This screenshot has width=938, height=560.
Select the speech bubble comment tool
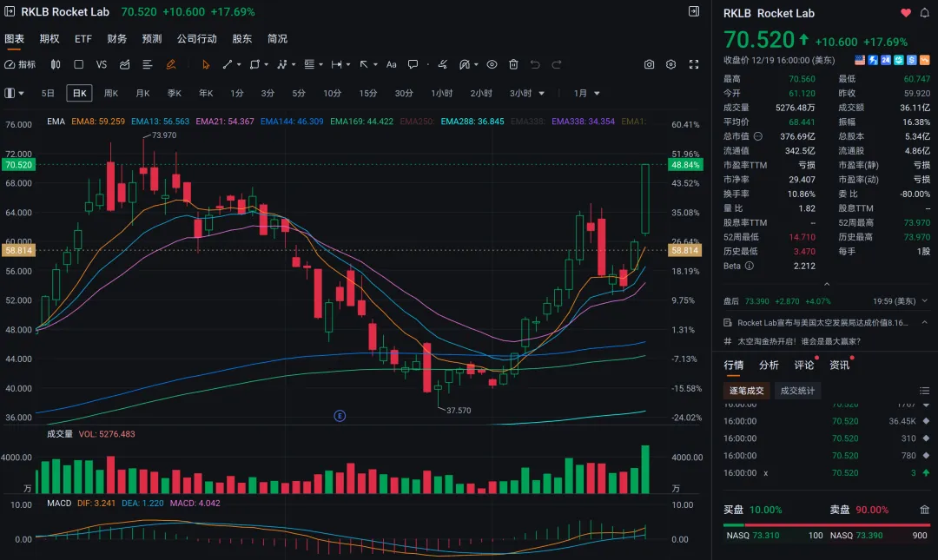(413, 64)
